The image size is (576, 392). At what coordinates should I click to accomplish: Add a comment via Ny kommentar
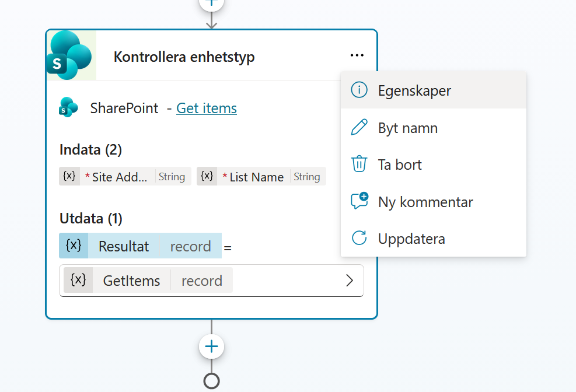point(434,201)
